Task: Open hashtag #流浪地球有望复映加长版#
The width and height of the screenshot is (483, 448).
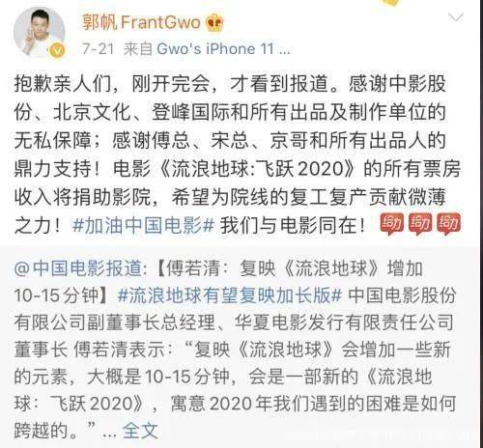Action: (230, 295)
